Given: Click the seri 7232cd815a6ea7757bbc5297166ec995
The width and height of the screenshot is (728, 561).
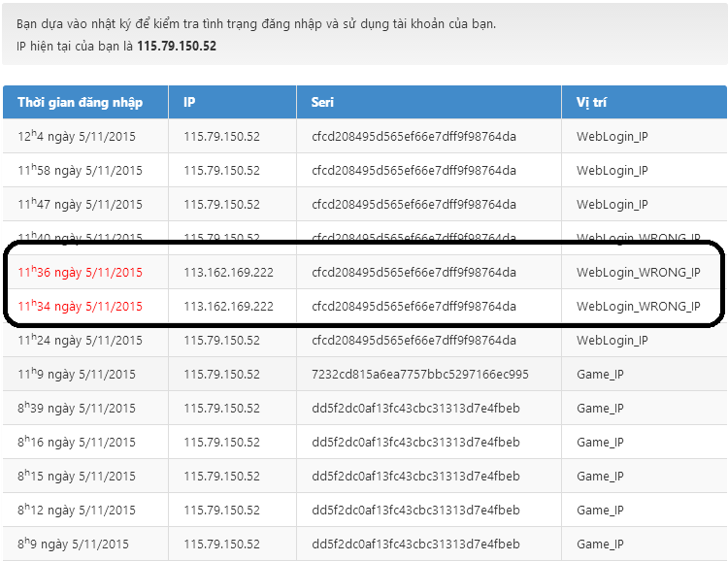Looking at the screenshot, I should 419,375.
